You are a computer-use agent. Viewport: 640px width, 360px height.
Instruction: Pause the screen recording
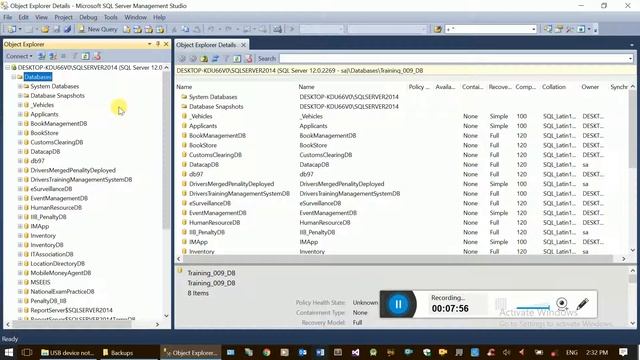pyautogui.click(x=398, y=304)
